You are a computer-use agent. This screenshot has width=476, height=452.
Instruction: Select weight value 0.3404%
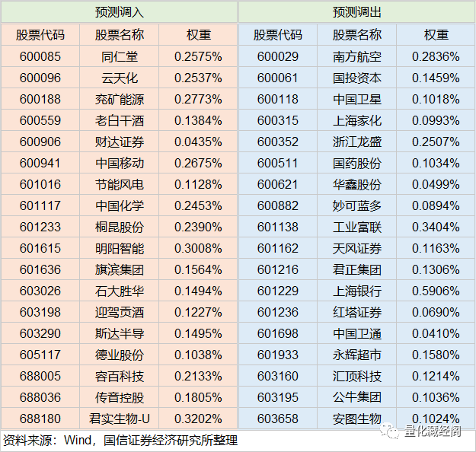436,227
